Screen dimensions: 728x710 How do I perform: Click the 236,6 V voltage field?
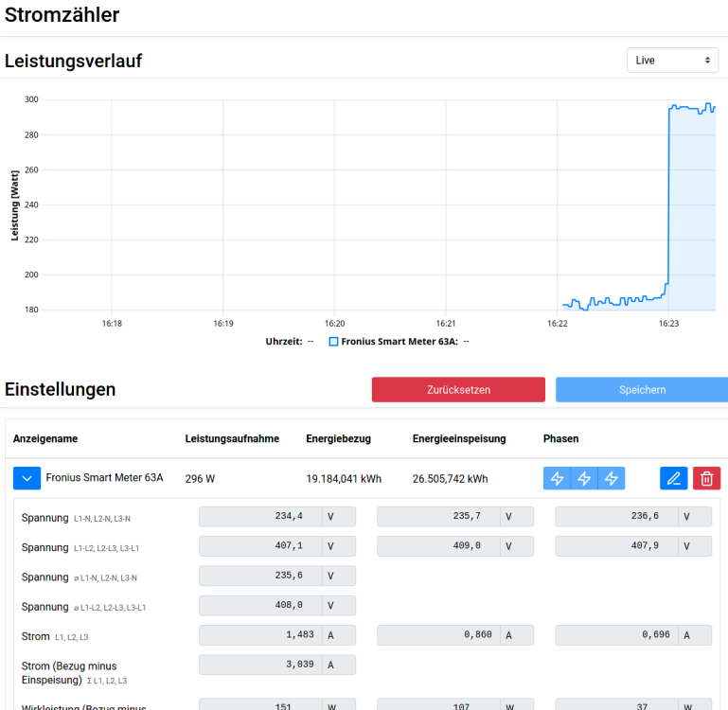coord(616,517)
